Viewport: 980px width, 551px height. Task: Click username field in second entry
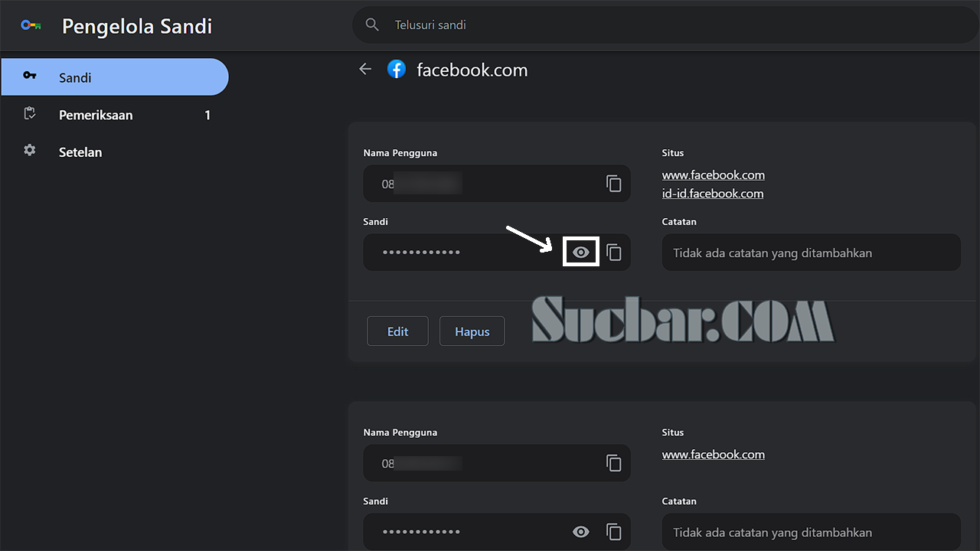497,463
